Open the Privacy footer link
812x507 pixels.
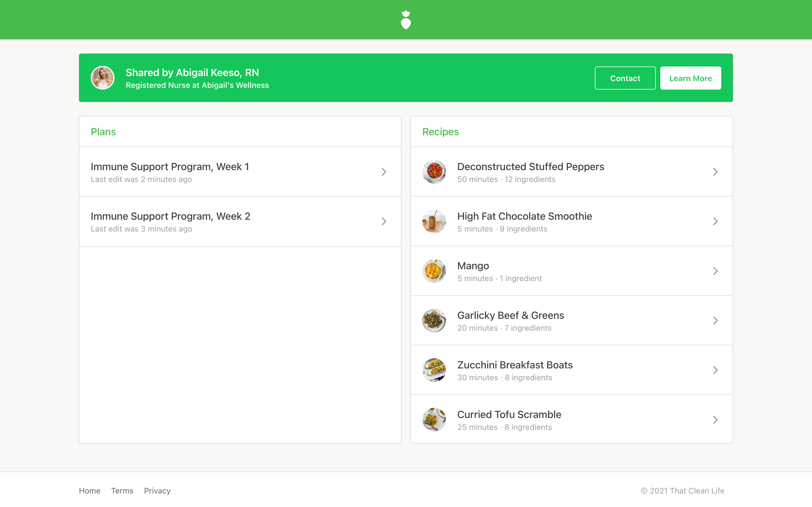(x=157, y=491)
